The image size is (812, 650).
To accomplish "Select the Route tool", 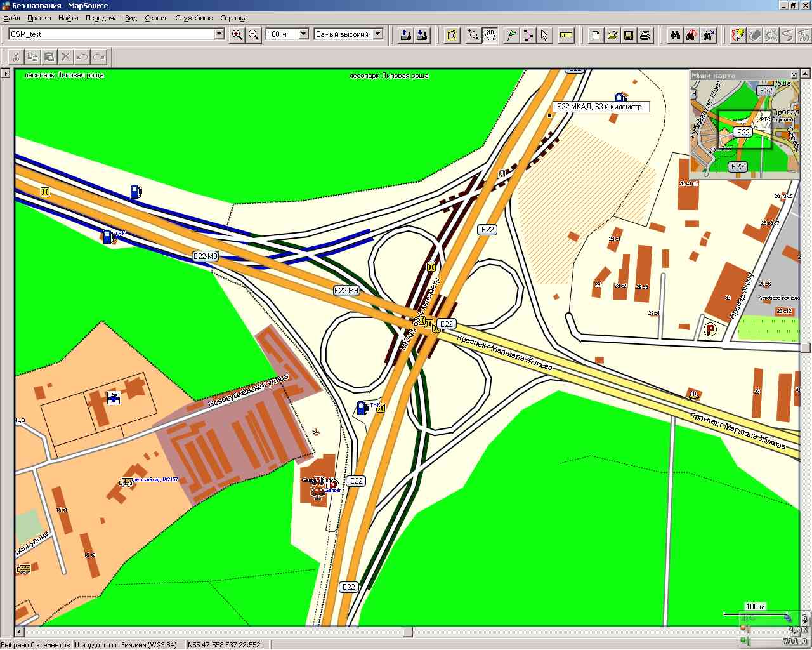I will 528,35.
